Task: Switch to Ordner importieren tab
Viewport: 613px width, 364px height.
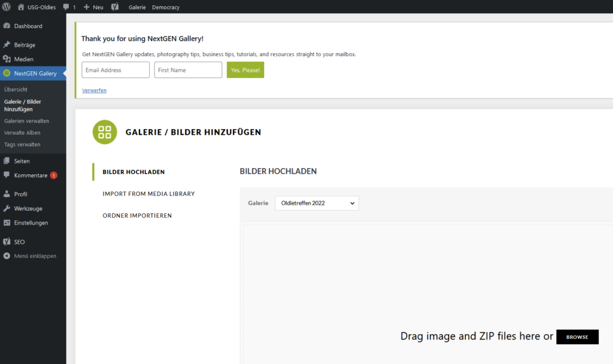Action: pyautogui.click(x=137, y=216)
